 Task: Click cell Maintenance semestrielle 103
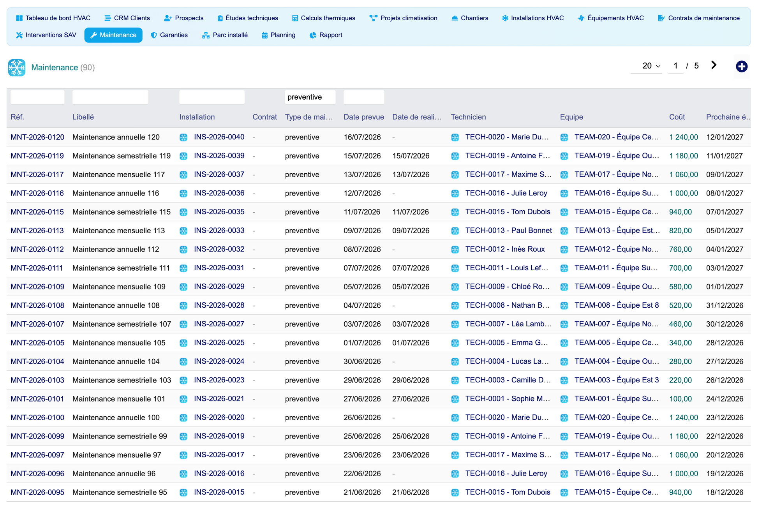click(122, 380)
